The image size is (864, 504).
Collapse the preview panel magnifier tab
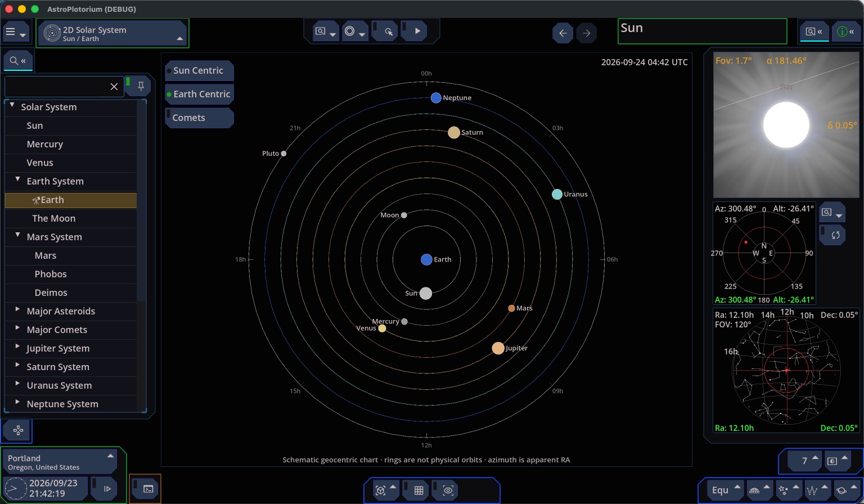(814, 31)
